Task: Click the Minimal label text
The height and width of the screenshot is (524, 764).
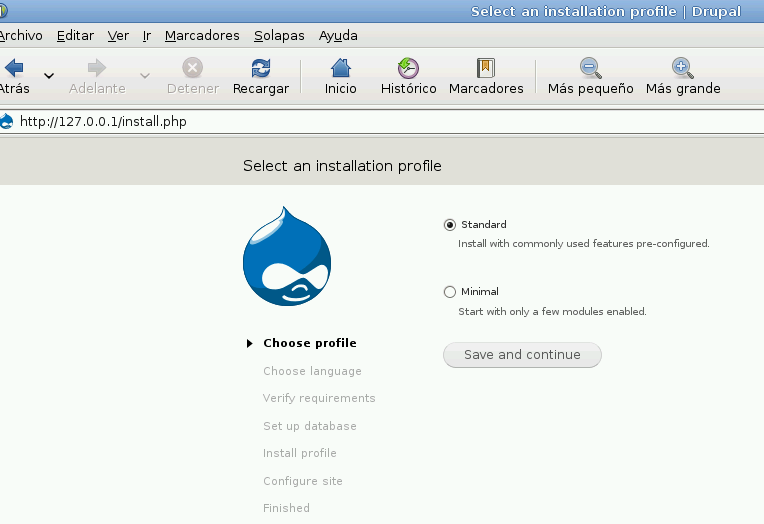Action: 479,291
